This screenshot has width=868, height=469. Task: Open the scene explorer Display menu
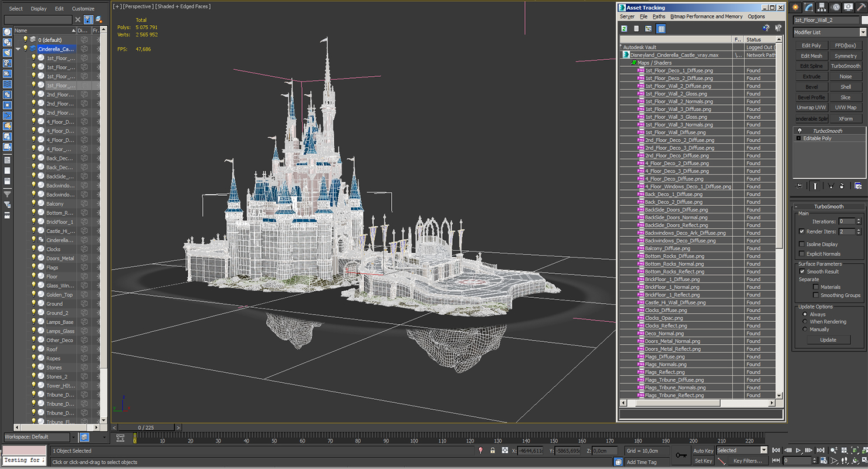pyautogui.click(x=39, y=9)
